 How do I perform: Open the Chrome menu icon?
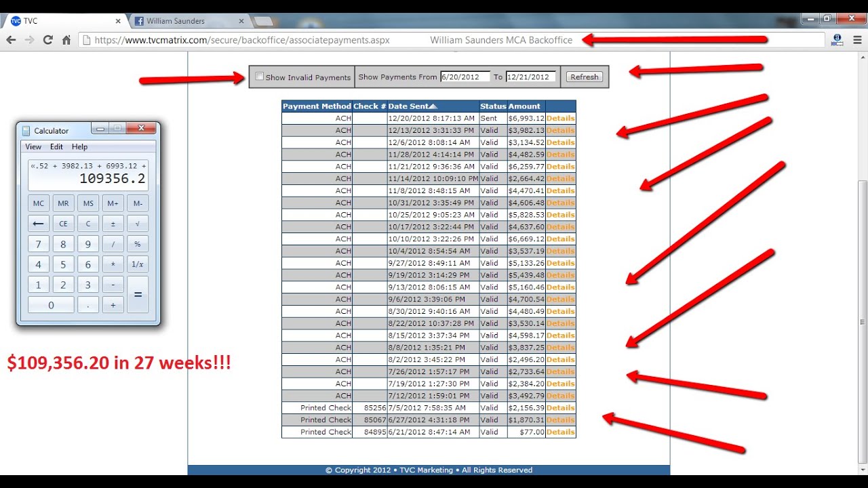[x=856, y=40]
